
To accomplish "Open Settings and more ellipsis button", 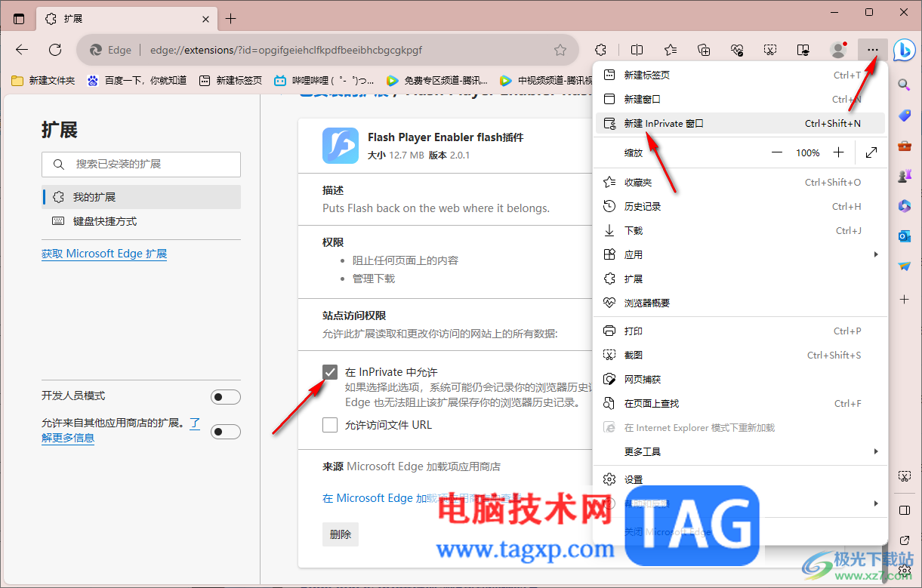I will (872, 50).
